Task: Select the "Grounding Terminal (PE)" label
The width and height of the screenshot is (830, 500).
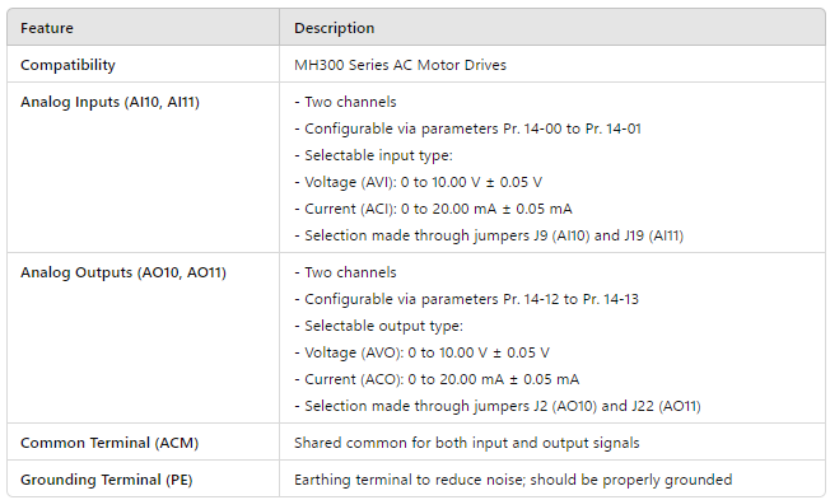Action: point(105,479)
